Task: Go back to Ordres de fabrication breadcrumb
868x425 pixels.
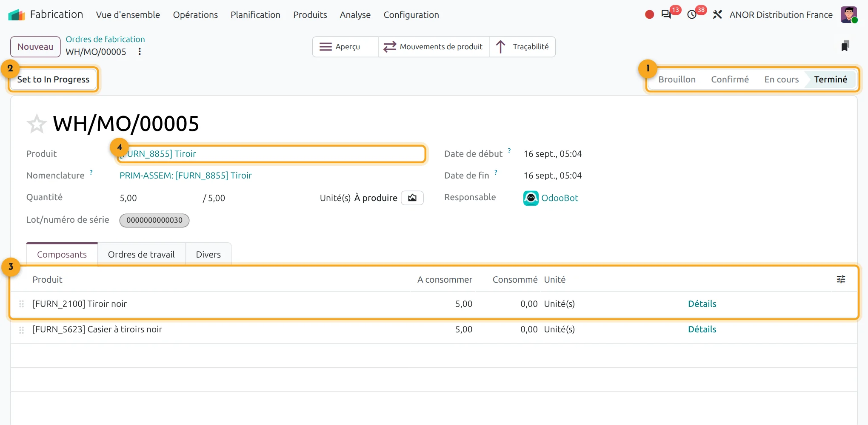Action: (105, 39)
